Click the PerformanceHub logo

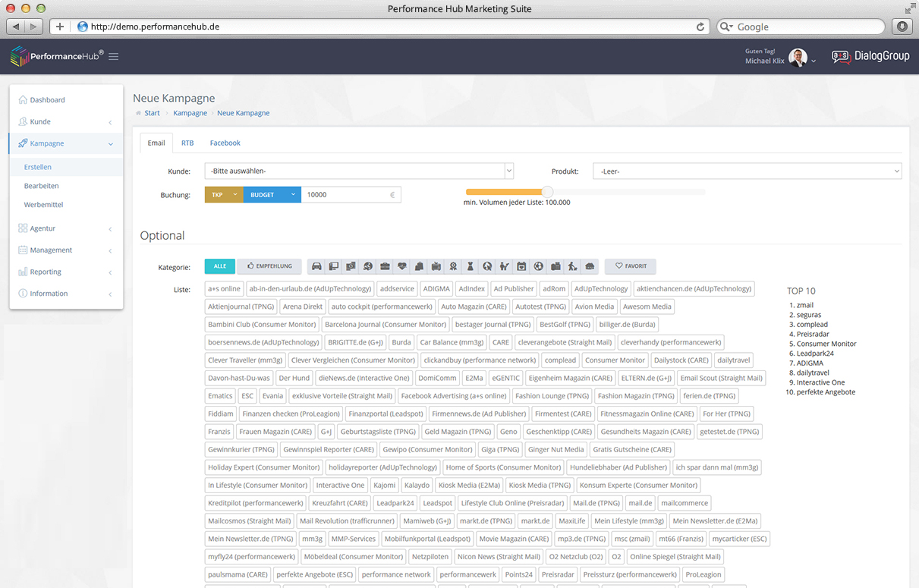point(58,56)
